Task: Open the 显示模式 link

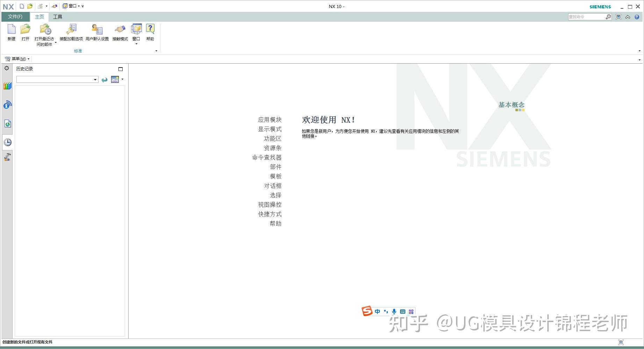Action: (270, 129)
